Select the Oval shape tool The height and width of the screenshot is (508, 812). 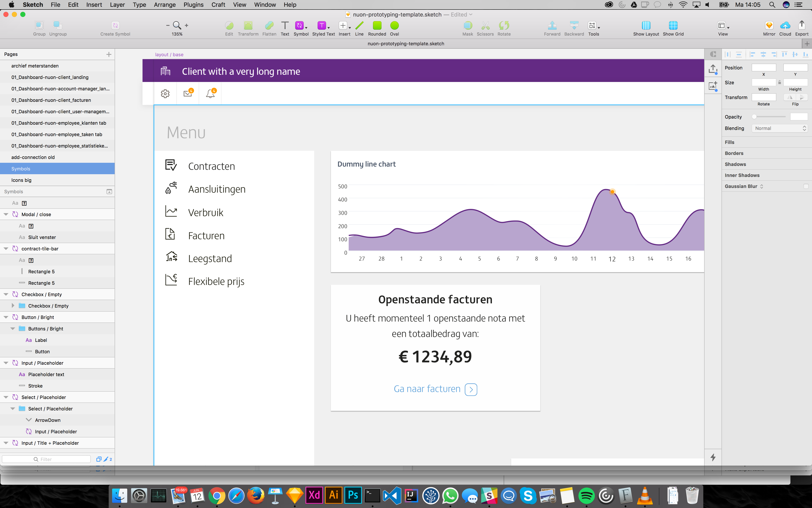(x=395, y=26)
